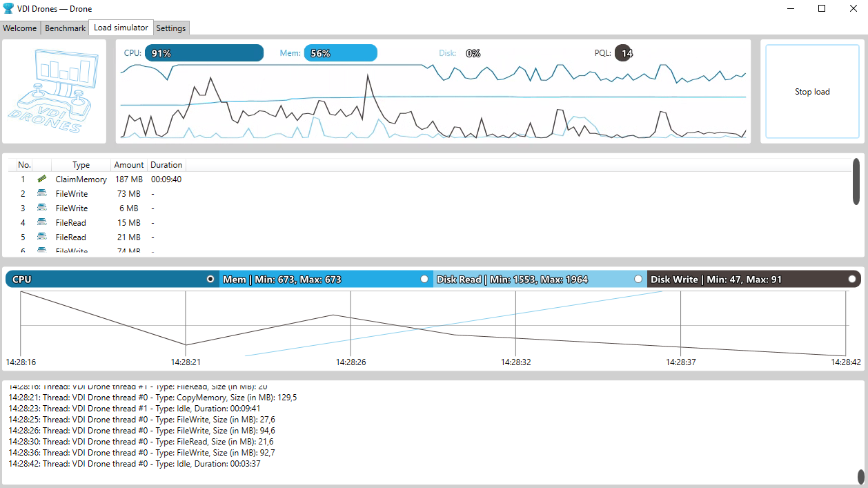The image size is (868, 488).
Task: Sort by the Duration column header
Action: point(166,165)
